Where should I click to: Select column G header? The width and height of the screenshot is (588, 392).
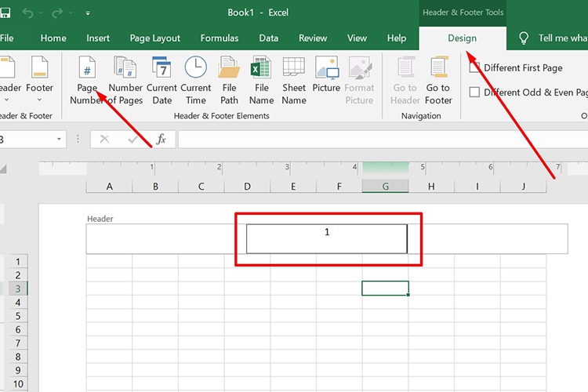(x=385, y=187)
